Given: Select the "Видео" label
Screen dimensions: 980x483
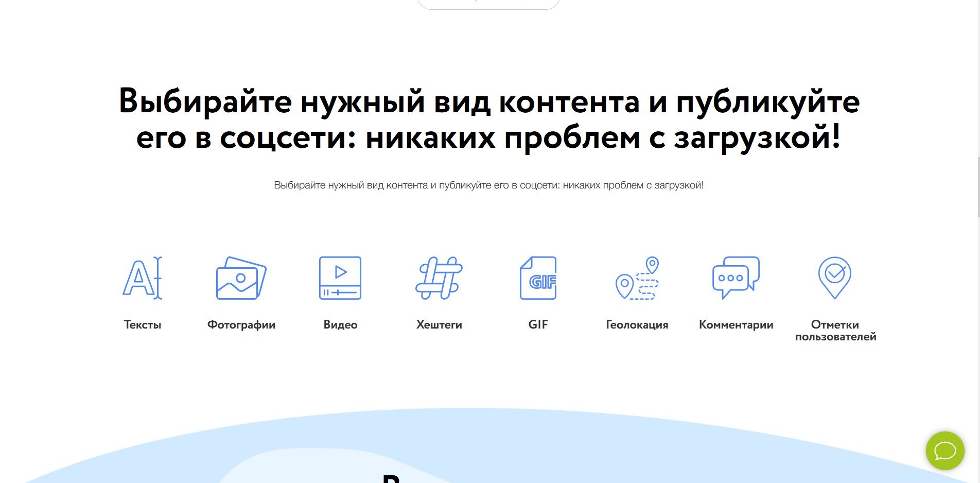Looking at the screenshot, I should coord(340,325).
